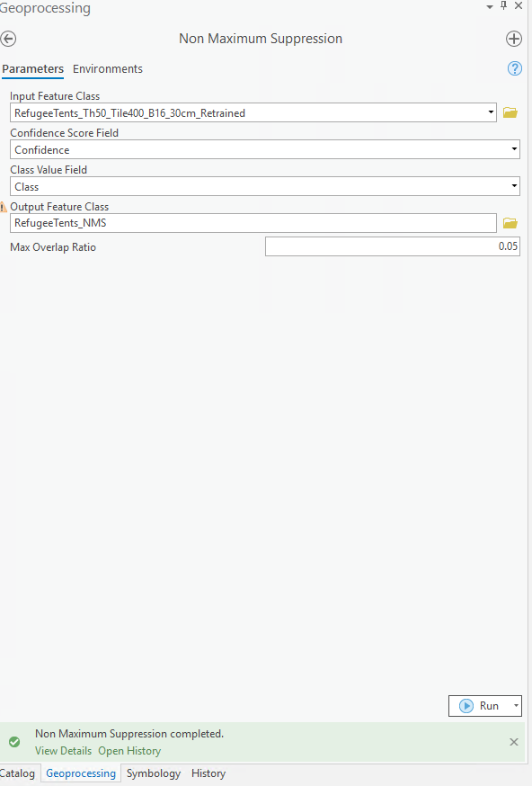532x786 pixels.
Task: Open the help icon for Non Maximum Suppression
Action: coord(515,68)
